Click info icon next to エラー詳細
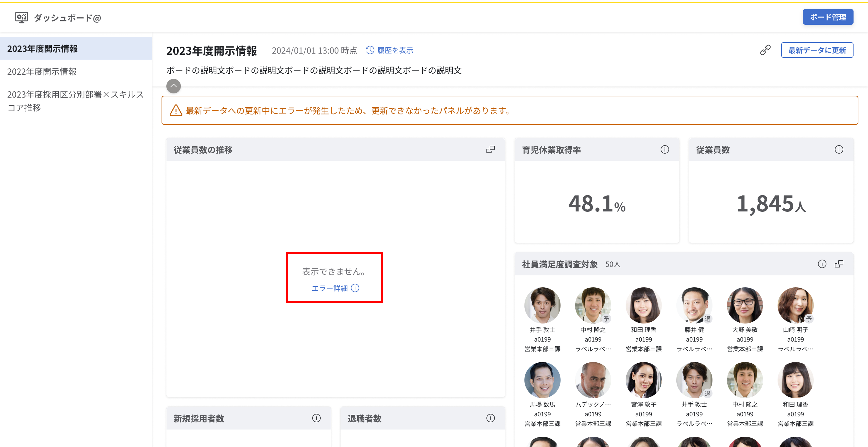Image resolution: width=868 pixels, height=447 pixels. point(355,288)
